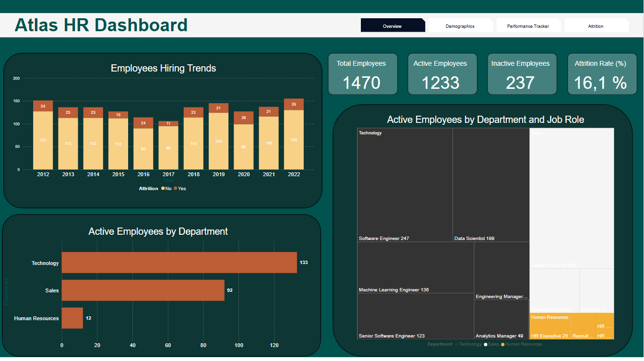Click the Human Resources bar showing 12
This screenshot has height=361, width=644.
pos(72,318)
